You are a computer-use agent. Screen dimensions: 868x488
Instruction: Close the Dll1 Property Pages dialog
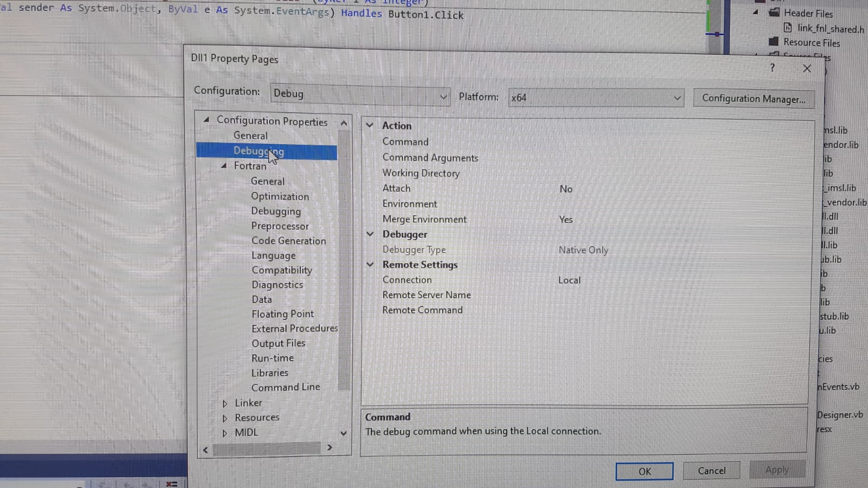807,68
